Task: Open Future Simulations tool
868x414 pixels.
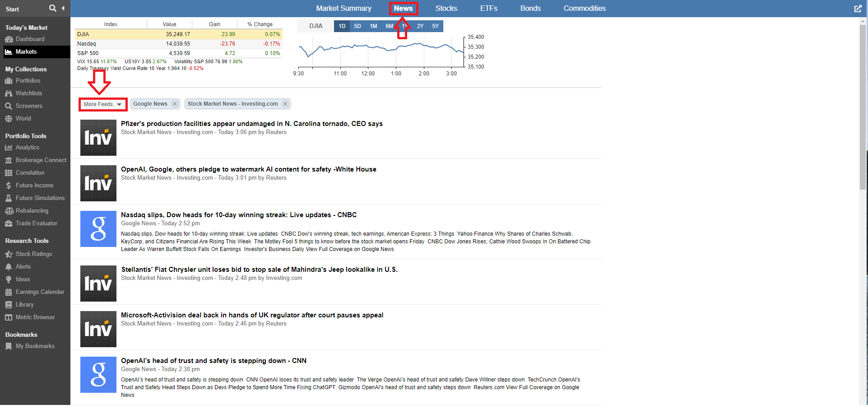Action: tap(40, 198)
